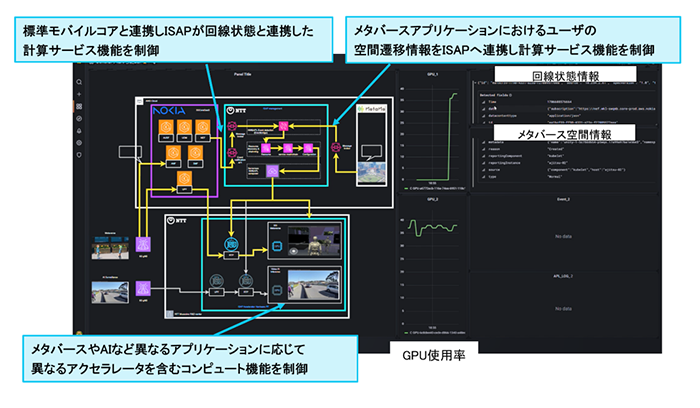Open the Configuration gear icon in sidebar
The image size is (700, 408).
pos(80,142)
